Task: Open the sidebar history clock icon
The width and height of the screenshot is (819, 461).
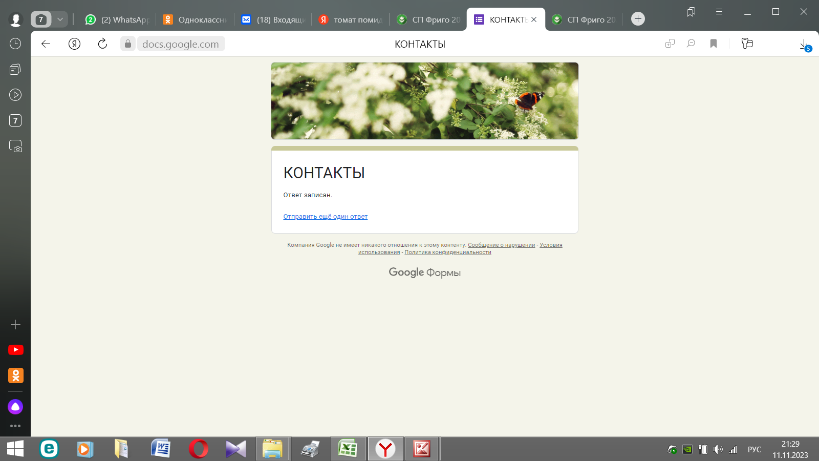Action: [x=15, y=44]
